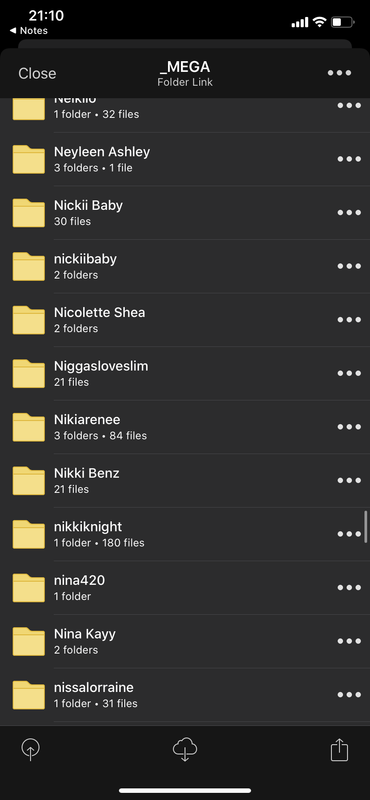
Task: Open options for nickiibaby folder
Action: (350, 266)
